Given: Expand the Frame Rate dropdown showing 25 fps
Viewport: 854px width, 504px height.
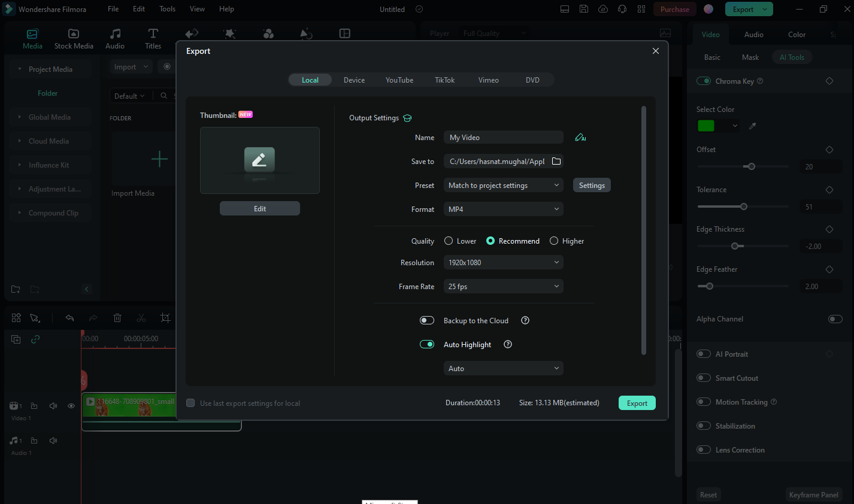Looking at the screenshot, I should [503, 286].
